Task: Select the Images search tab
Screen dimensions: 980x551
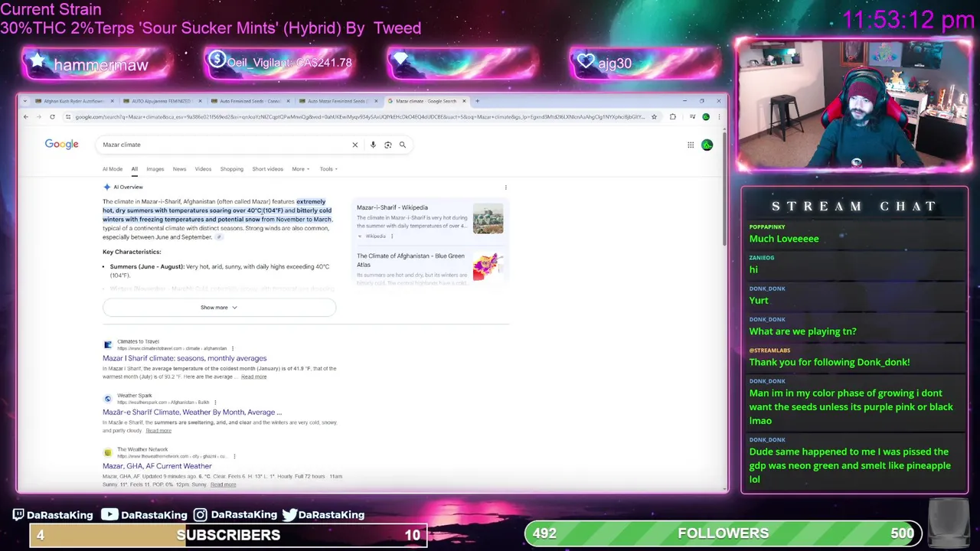Action: tap(155, 169)
